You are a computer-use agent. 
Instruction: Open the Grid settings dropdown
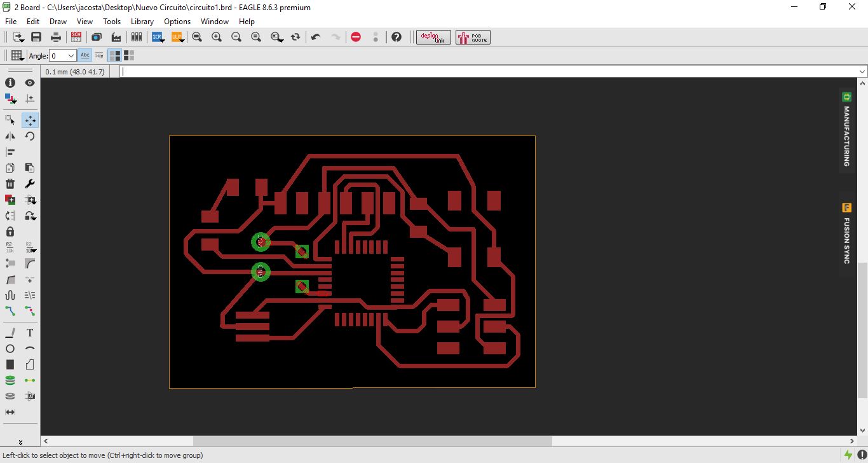click(17, 56)
